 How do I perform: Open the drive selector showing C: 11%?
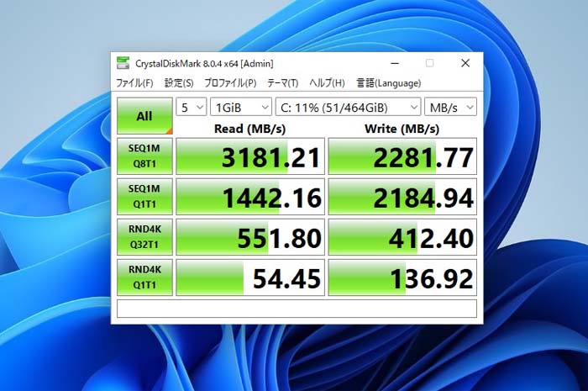348,108
